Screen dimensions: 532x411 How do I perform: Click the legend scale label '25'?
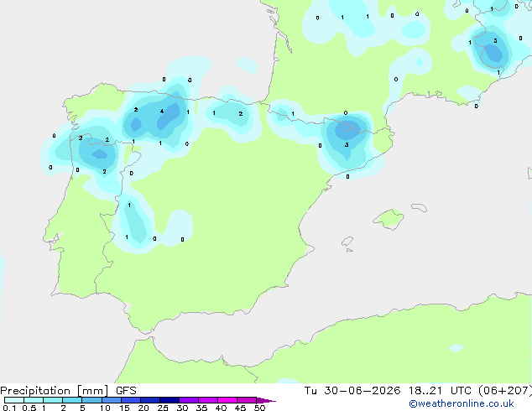pyautogui.click(x=163, y=408)
